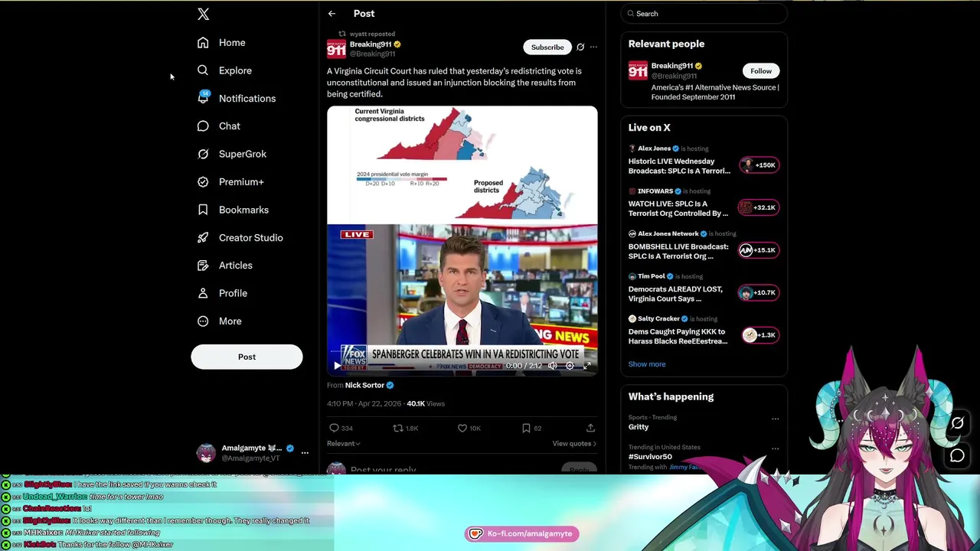980x551 pixels.
Task: Open the floating messages chat icon
Action: coord(957,456)
